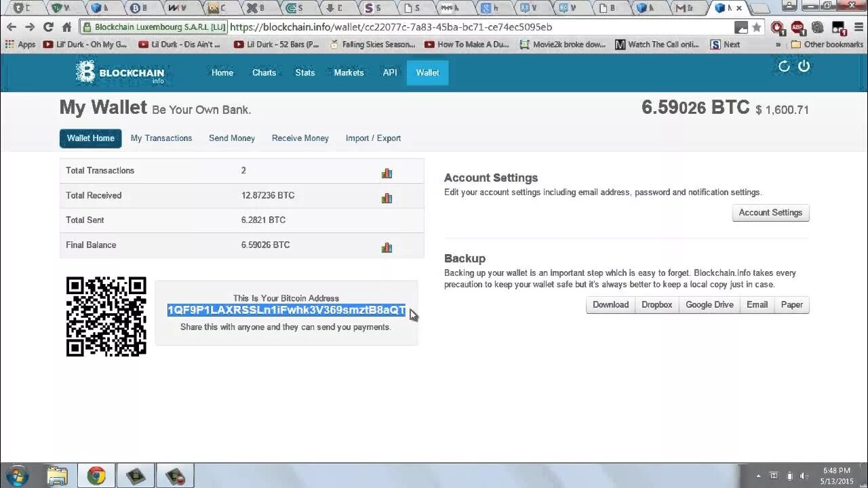
Task: Click the 6.59026 BTC balance in the header
Action: (x=696, y=108)
